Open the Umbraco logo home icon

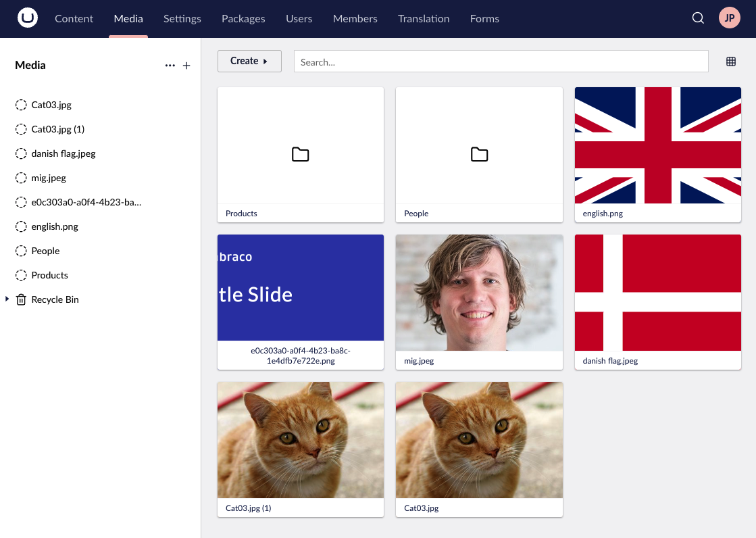28,18
